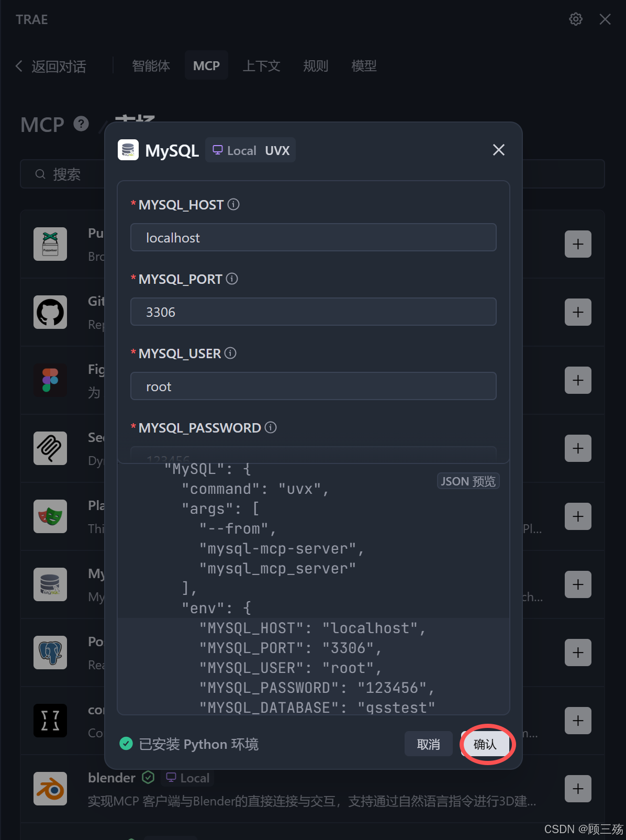Viewport: 626px width, 840px height.
Task: Go back via 返回对话 link
Action: point(51,66)
